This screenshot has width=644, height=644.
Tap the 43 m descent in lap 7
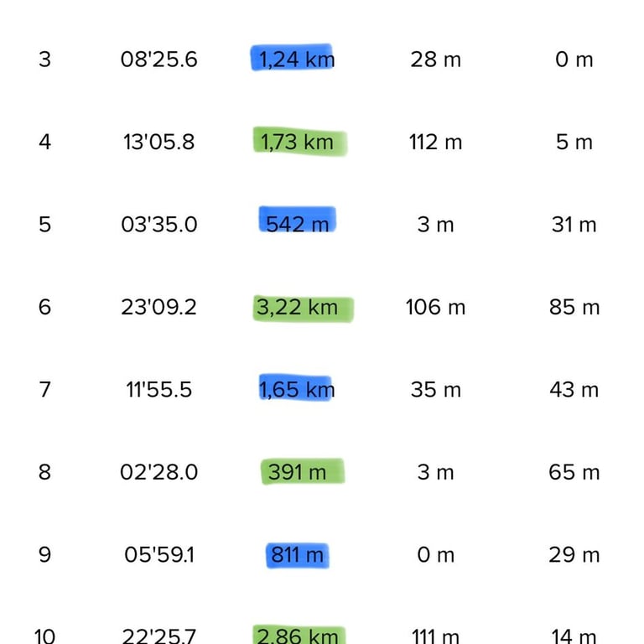coord(574,390)
